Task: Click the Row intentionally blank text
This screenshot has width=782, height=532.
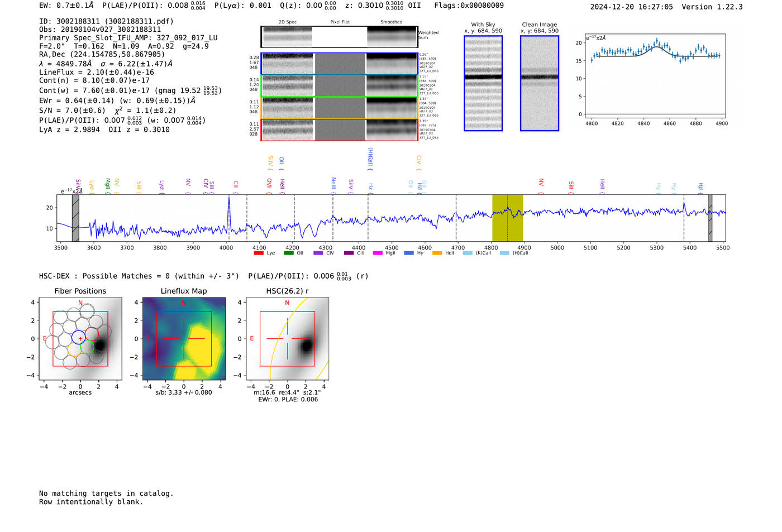Action: pyautogui.click(x=91, y=502)
